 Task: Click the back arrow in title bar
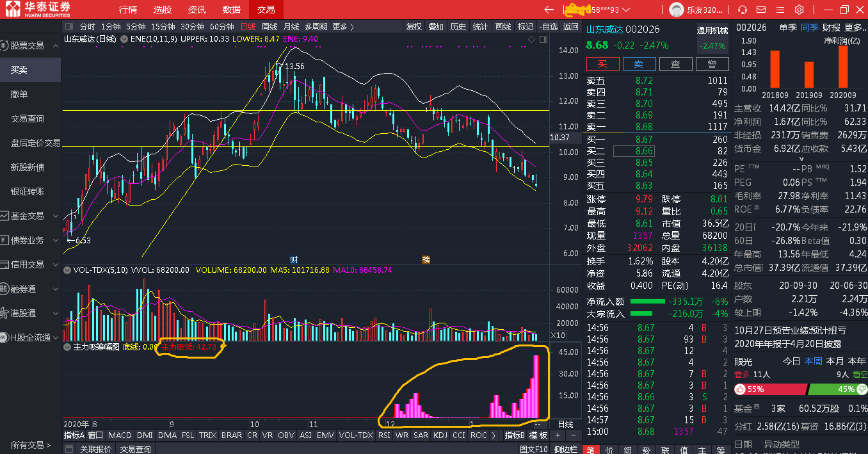coord(549,10)
